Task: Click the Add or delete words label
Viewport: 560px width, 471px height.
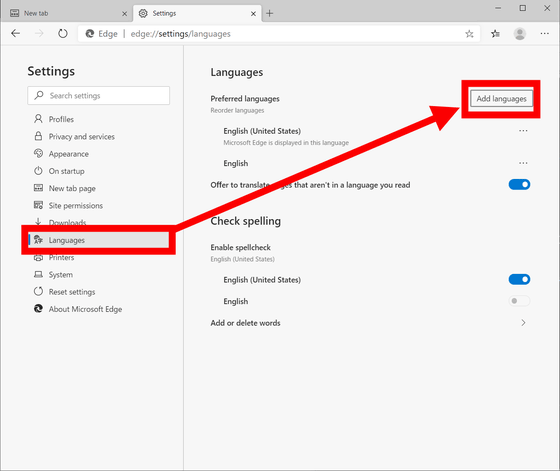Action: click(x=245, y=323)
